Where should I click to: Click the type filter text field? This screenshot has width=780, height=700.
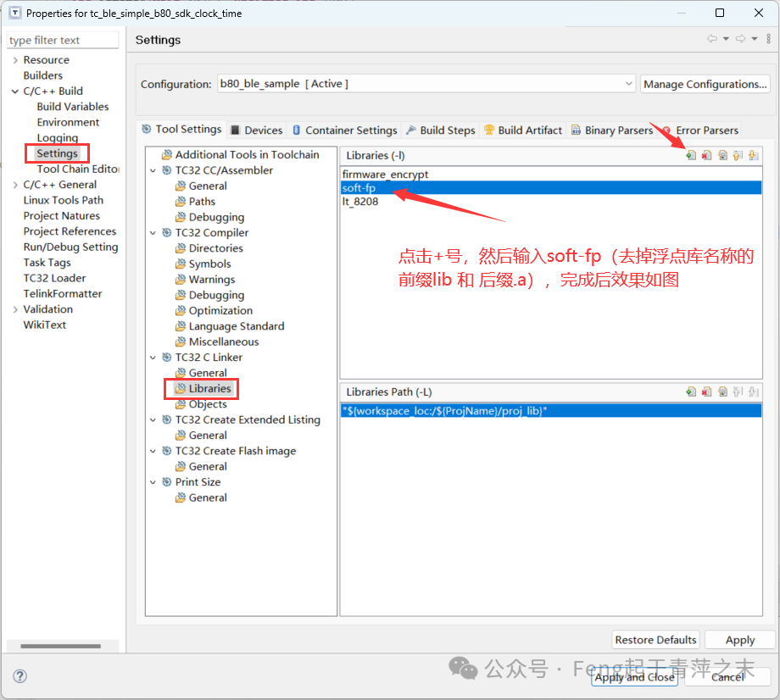click(63, 40)
